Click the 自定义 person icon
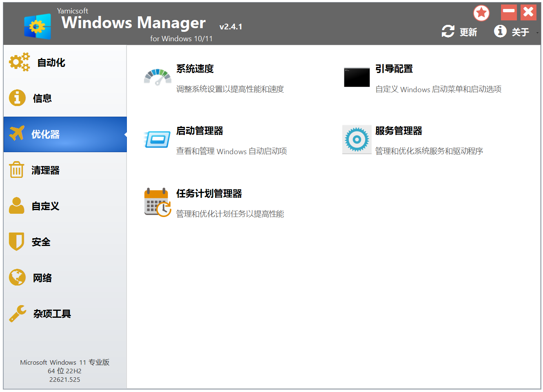The image size is (543, 392). click(17, 206)
